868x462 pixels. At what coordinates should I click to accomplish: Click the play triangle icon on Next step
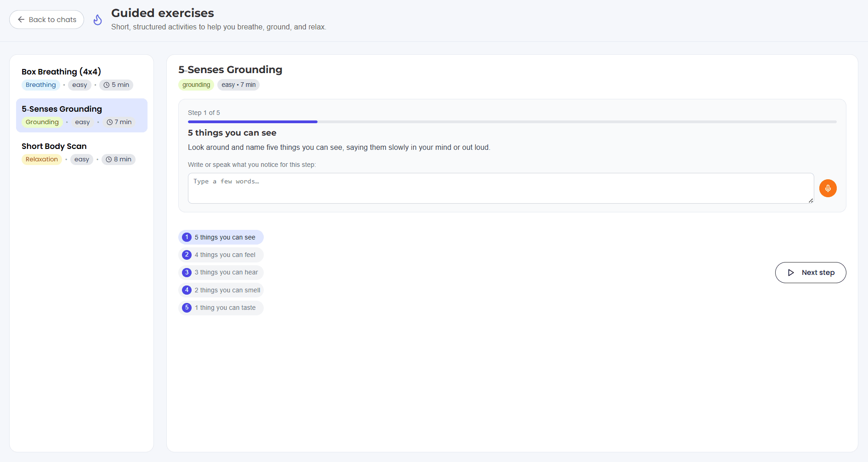791,273
